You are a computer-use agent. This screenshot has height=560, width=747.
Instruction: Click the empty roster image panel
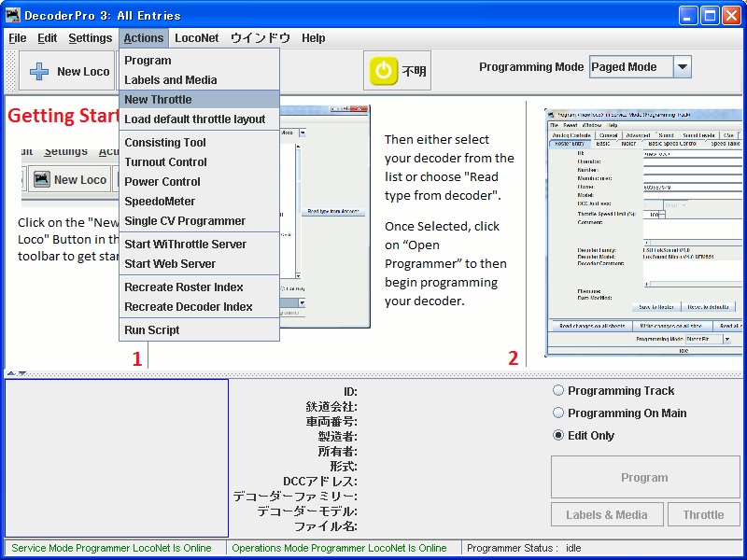pyautogui.click(x=117, y=458)
